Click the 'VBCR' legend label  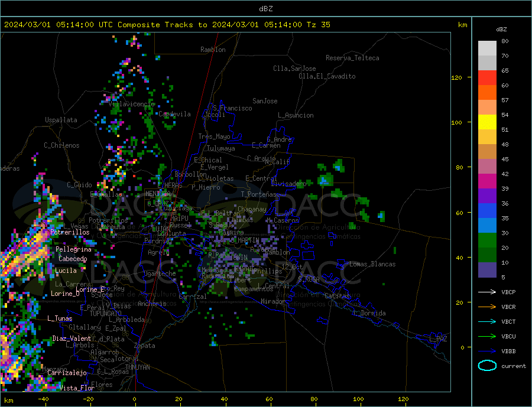[x=508, y=307]
